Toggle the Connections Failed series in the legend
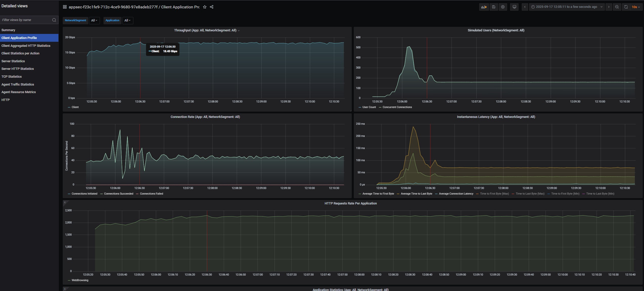The width and height of the screenshot is (644, 291). tap(151, 194)
